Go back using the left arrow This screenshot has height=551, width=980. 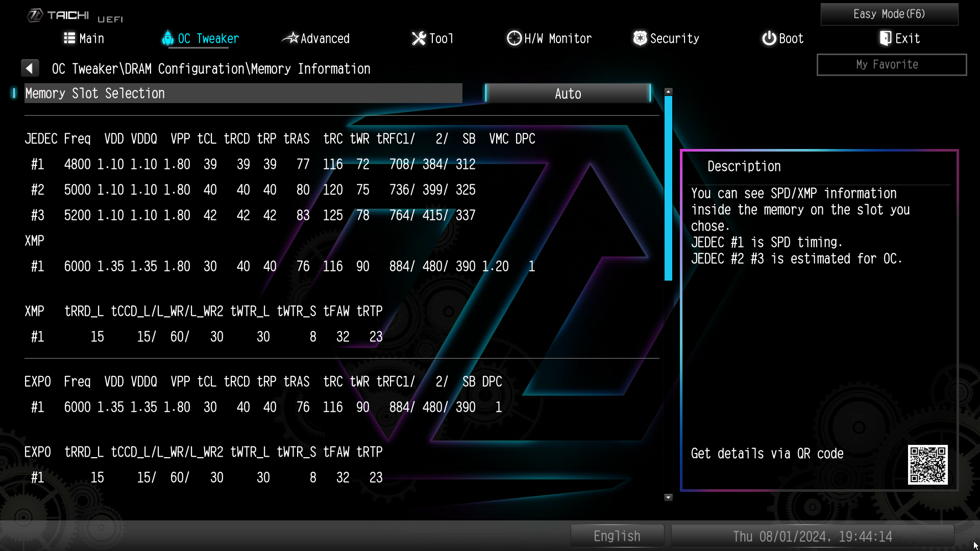coord(30,68)
